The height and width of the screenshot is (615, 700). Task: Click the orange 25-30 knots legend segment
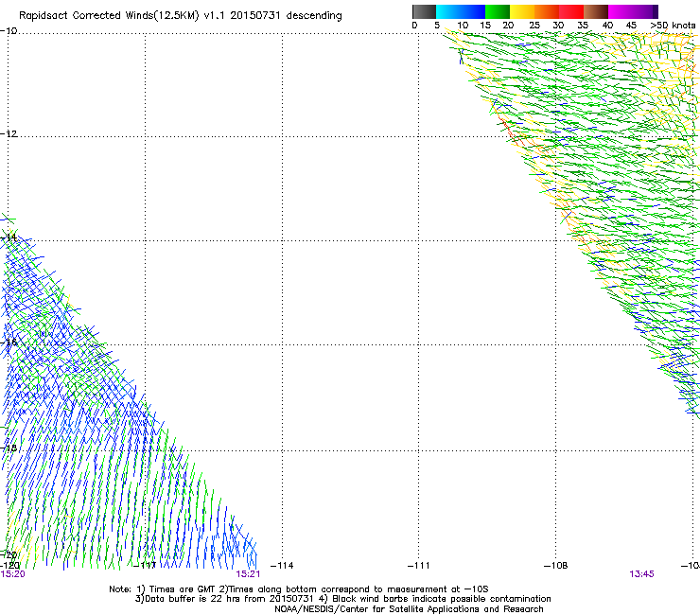(x=547, y=11)
